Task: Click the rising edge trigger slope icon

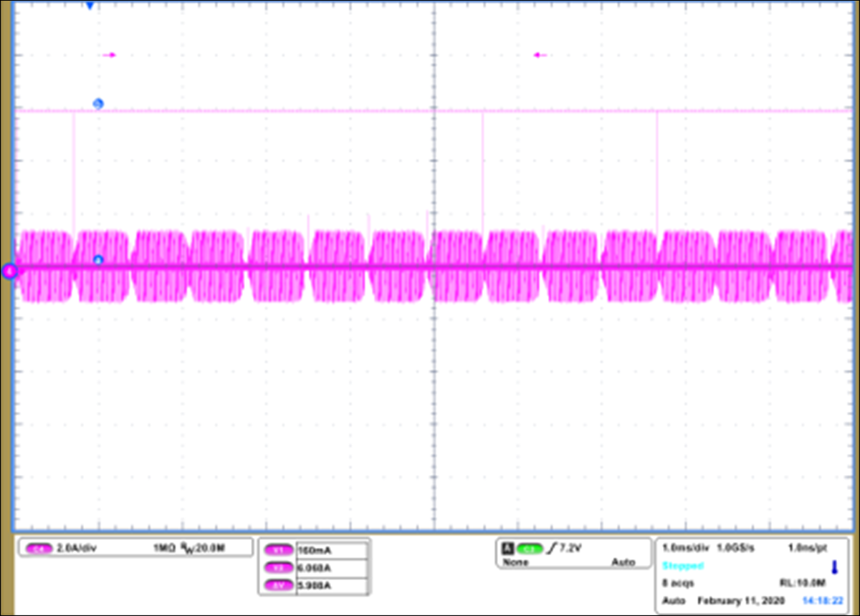Action: click(x=552, y=549)
